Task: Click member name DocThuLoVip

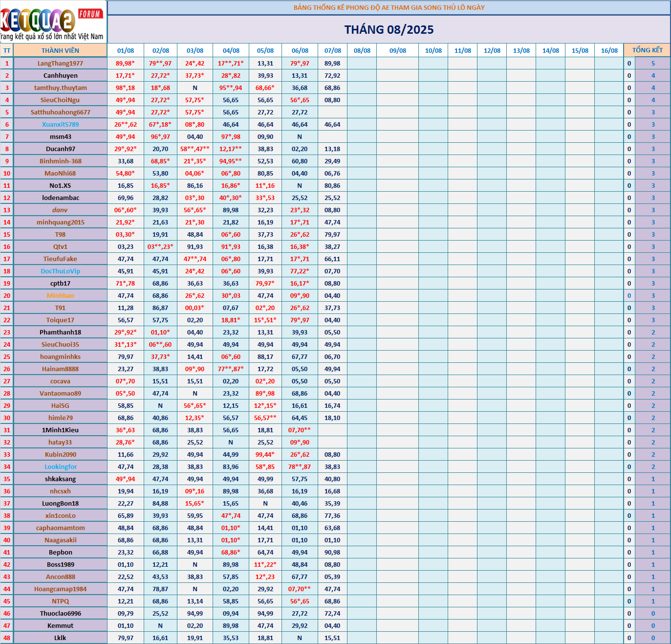Action: pos(60,271)
